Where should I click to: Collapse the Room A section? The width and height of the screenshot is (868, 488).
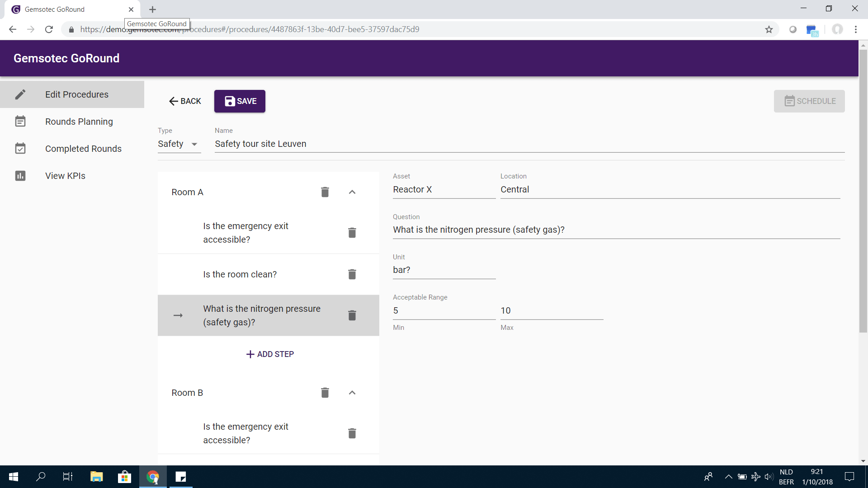(x=352, y=192)
